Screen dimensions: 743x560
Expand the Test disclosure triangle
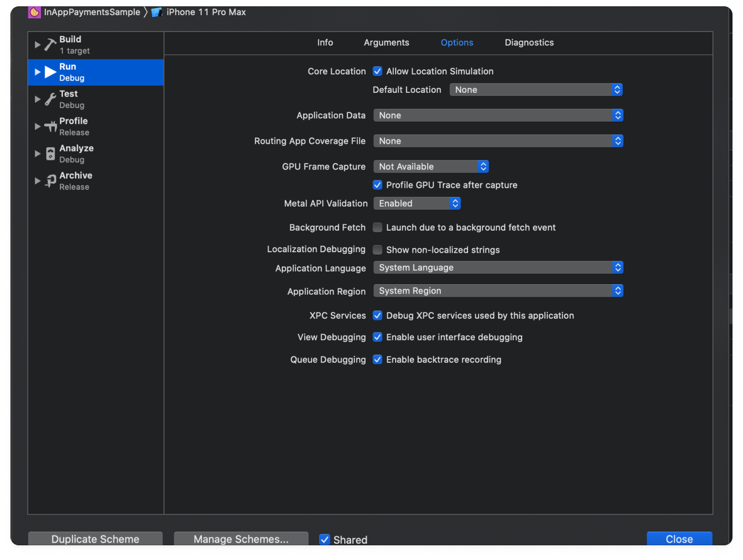click(37, 99)
